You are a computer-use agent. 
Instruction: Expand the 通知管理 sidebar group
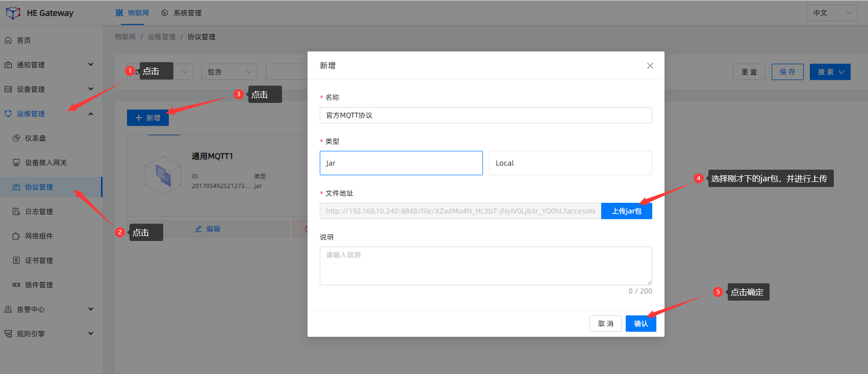click(49, 65)
